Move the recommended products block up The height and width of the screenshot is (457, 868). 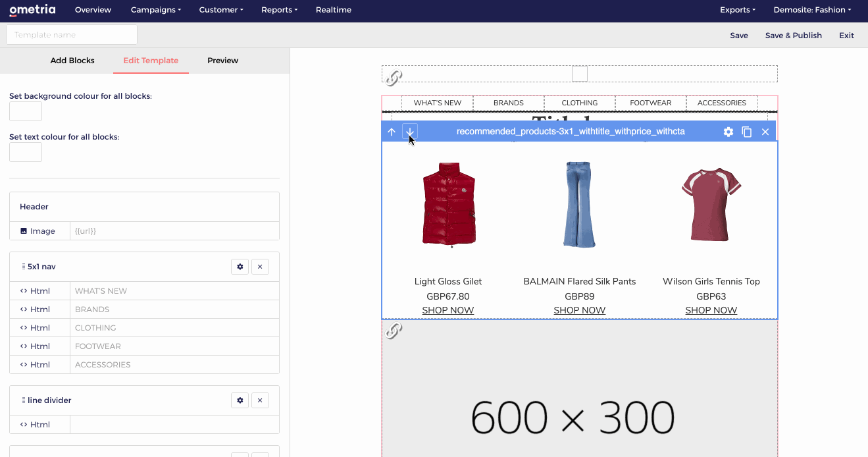tap(392, 132)
